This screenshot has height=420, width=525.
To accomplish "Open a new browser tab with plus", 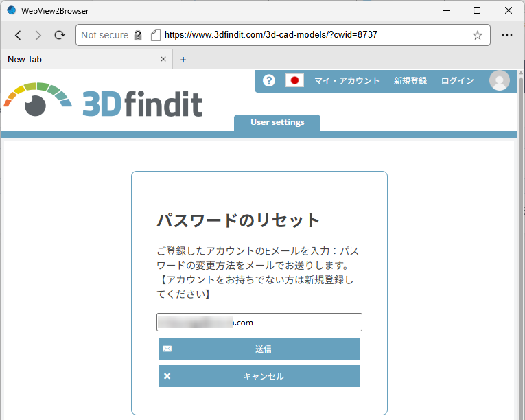I will (183, 60).
